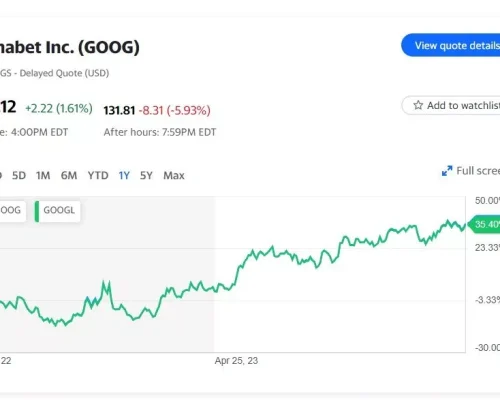Open the chart in Full screen
The width and height of the screenshot is (500, 400).
471,171
